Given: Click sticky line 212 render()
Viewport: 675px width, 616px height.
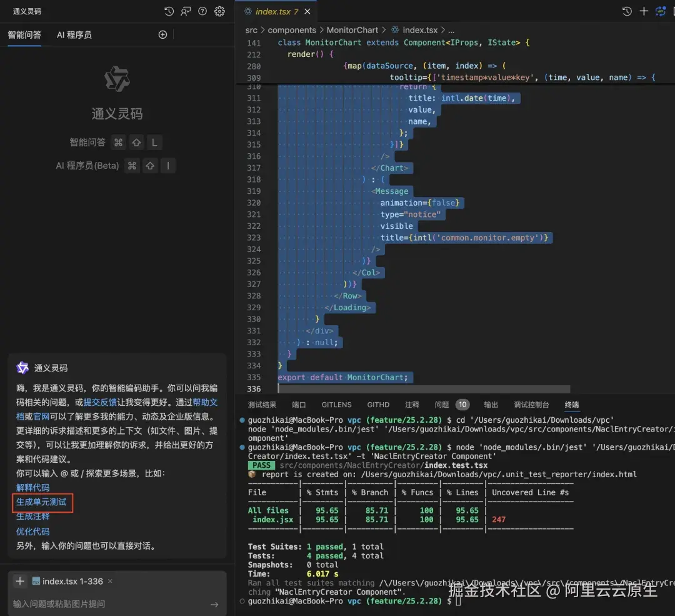Looking at the screenshot, I should pos(310,54).
